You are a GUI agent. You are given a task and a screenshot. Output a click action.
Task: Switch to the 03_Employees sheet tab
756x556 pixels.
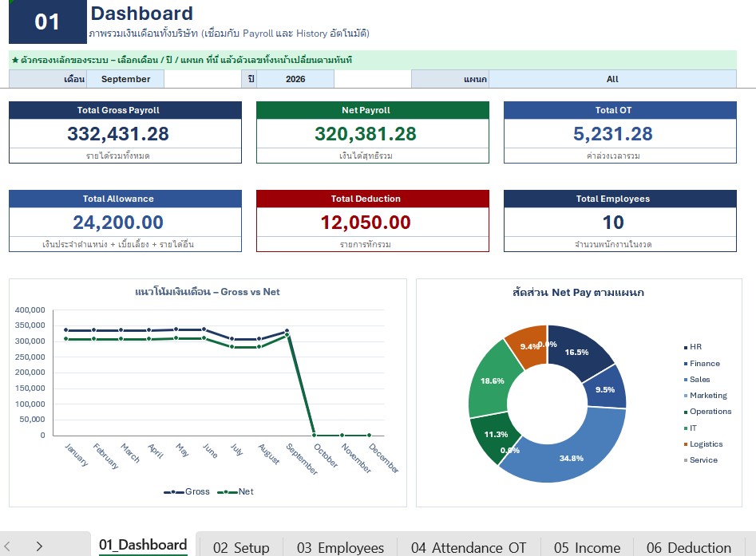click(340, 547)
